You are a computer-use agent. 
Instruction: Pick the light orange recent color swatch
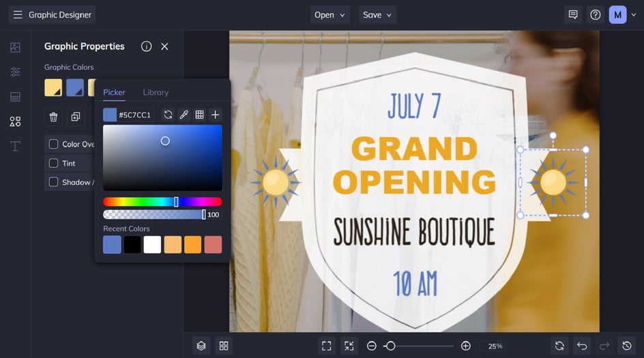(173, 245)
